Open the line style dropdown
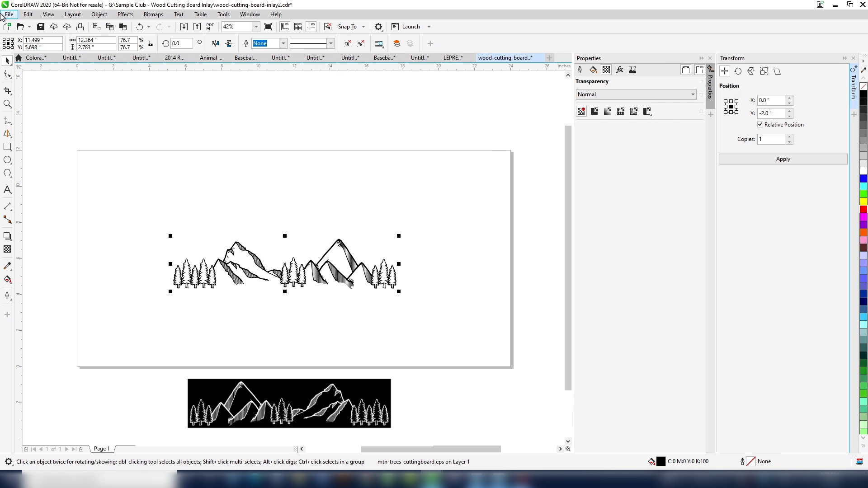 coord(331,43)
